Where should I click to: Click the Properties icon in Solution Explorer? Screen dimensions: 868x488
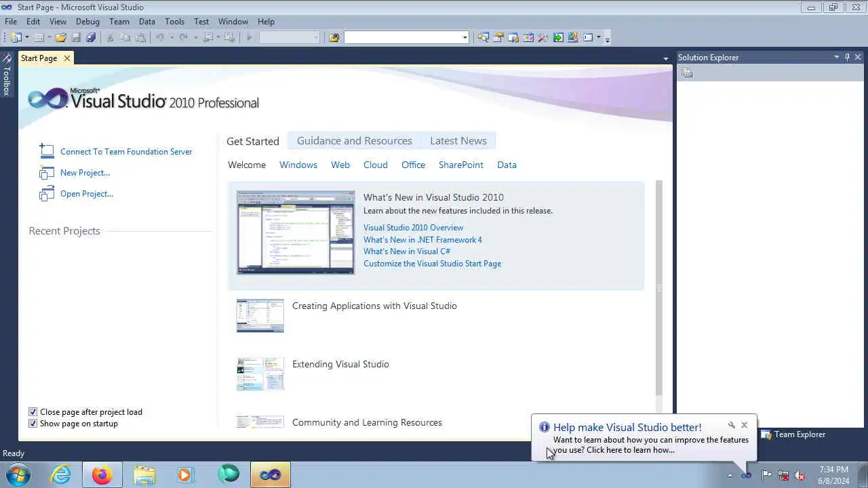[x=687, y=73]
